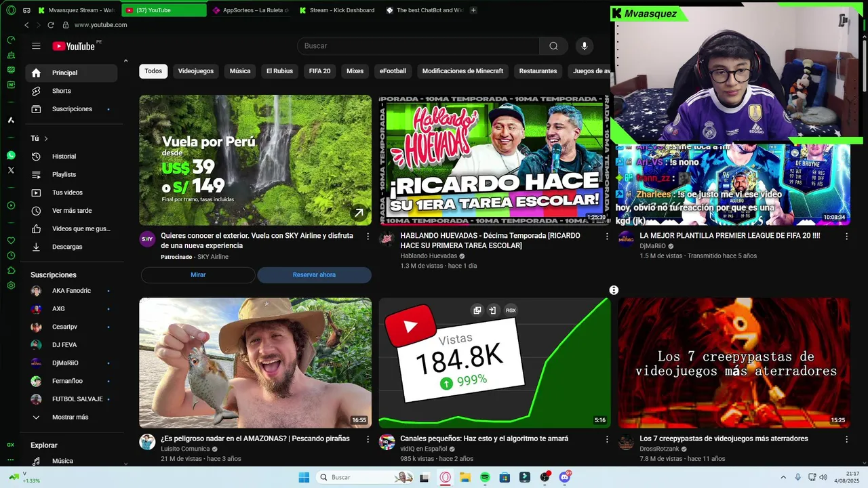Open Opera sidebar player icon

(11, 205)
